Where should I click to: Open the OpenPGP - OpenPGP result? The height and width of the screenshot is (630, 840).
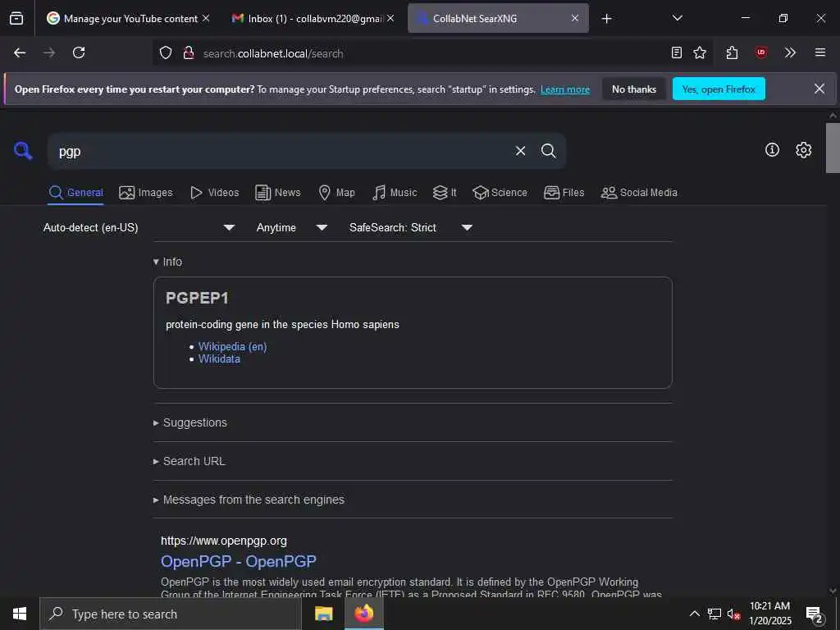click(x=239, y=561)
